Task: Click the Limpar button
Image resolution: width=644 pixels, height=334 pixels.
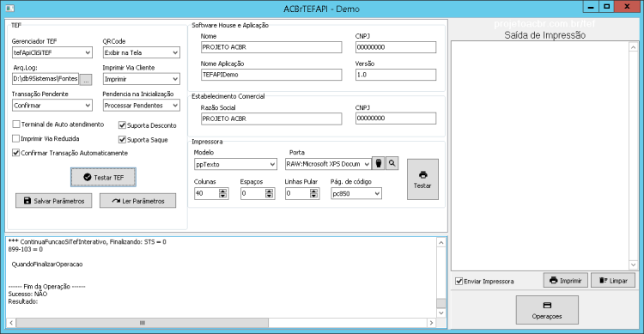Action: tap(613, 281)
